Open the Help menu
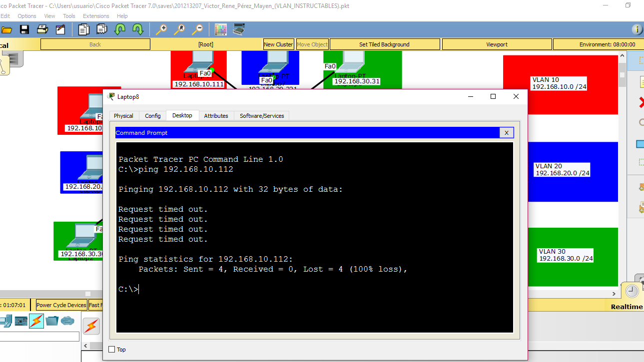Screen dimensions: 644x362 point(122,16)
